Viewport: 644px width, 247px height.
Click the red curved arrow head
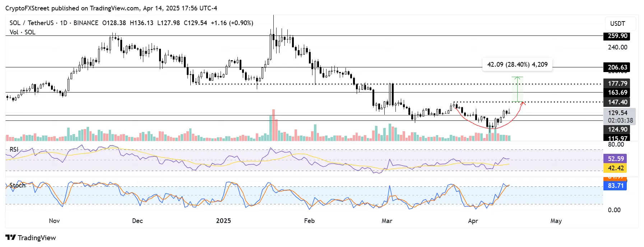523,103
